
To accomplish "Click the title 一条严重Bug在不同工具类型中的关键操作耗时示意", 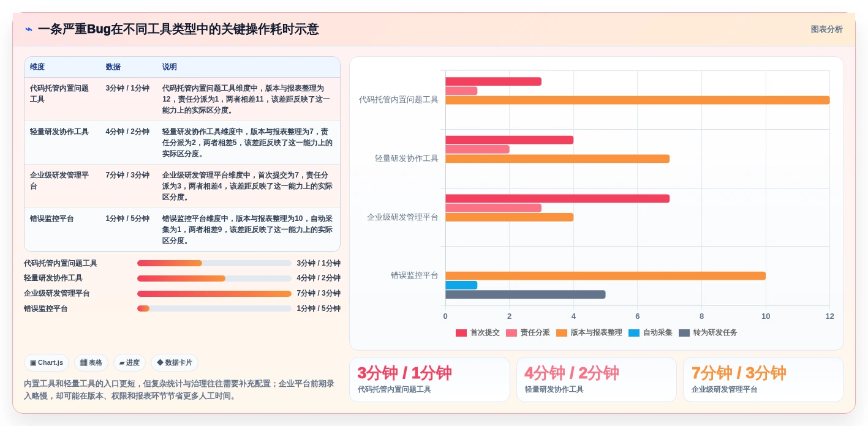I will click(178, 29).
